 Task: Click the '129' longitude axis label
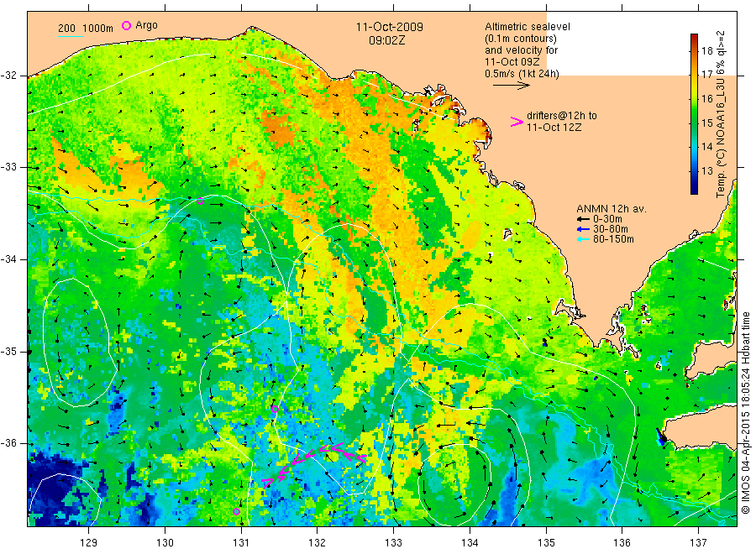pyautogui.click(x=89, y=543)
